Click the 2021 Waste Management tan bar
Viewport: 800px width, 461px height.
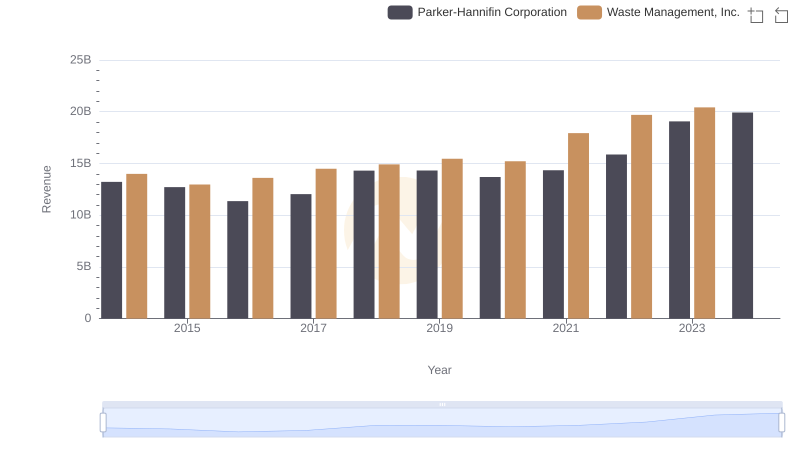[579, 226]
